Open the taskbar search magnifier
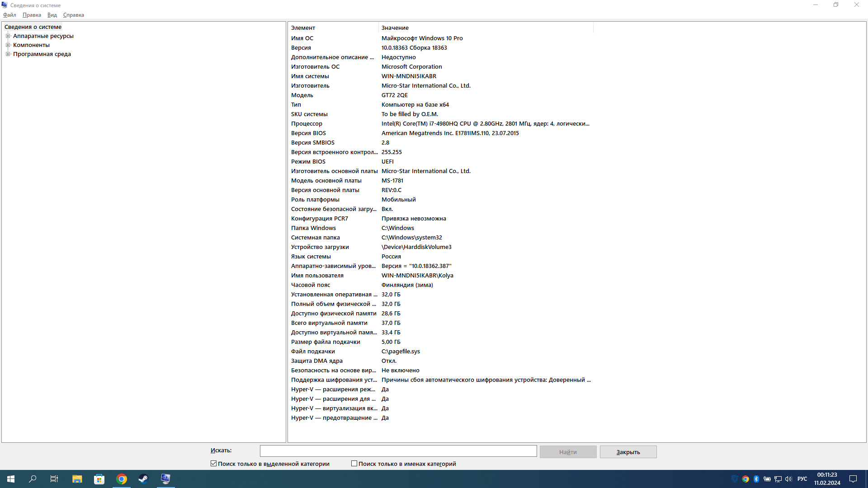 click(33, 479)
